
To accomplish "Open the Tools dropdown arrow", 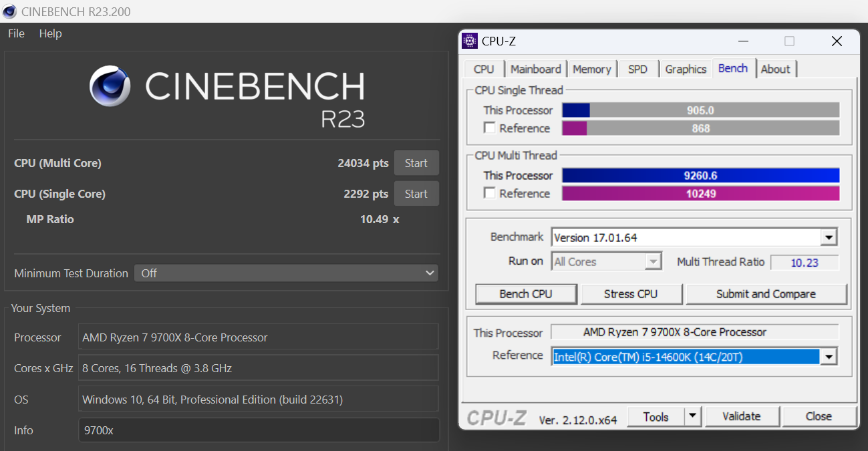I will coord(693,417).
